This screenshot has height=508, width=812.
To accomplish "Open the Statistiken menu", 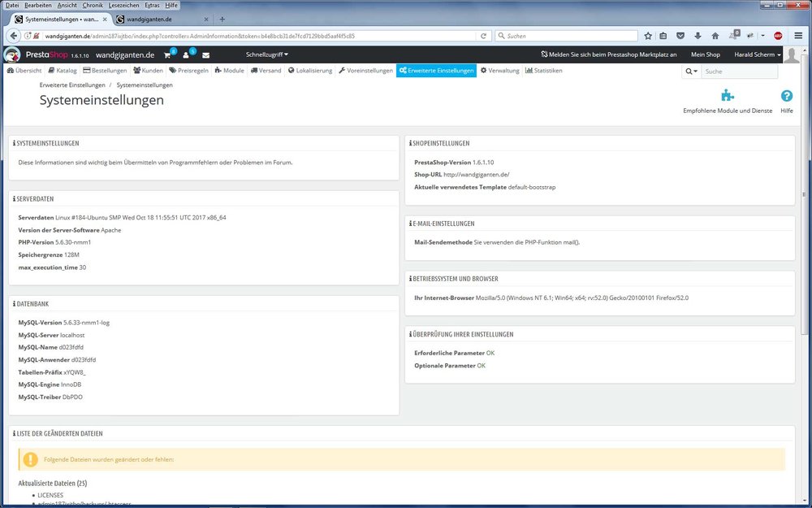I will [x=544, y=71].
